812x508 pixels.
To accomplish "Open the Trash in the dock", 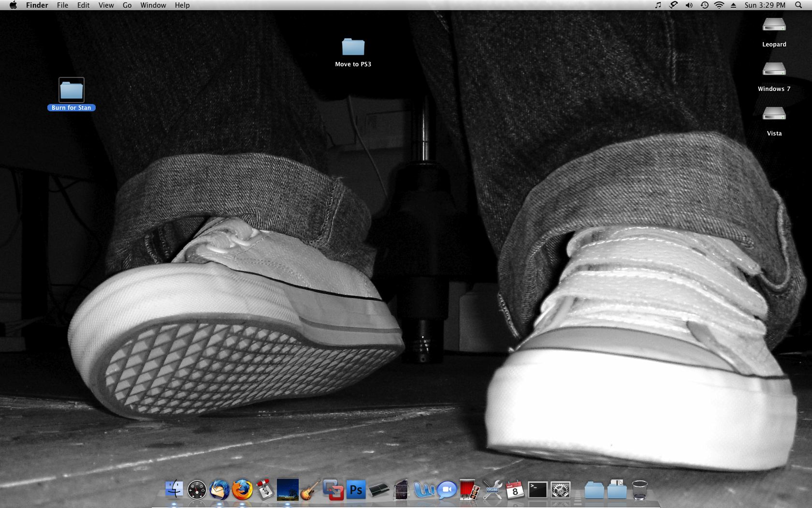I will point(639,490).
